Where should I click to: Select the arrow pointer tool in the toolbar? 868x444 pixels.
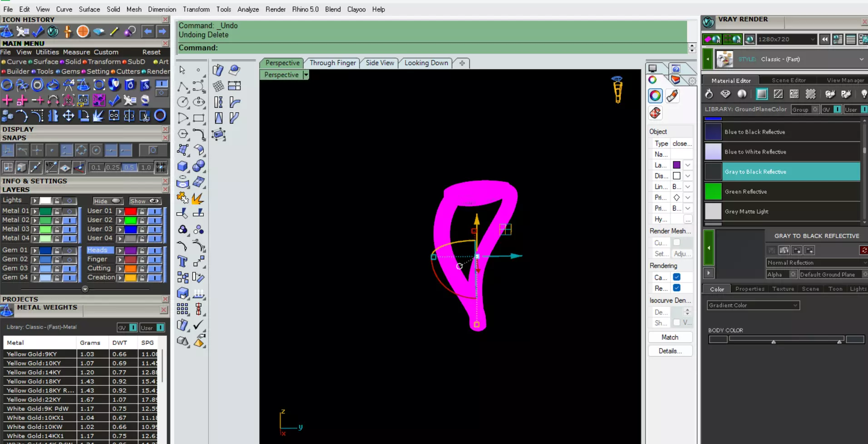pyautogui.click(x=182, y=70)
